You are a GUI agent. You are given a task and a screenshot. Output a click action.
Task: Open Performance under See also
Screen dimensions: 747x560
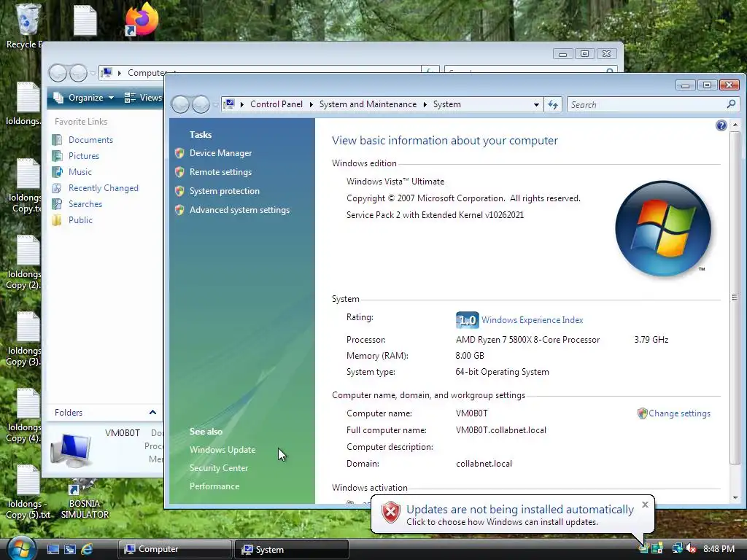tap(214, 486)
